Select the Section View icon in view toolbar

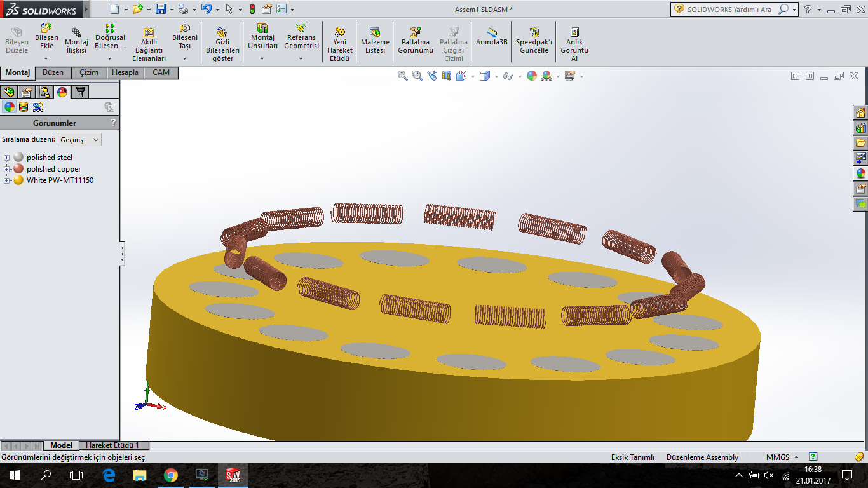click(x=446, y=76)
